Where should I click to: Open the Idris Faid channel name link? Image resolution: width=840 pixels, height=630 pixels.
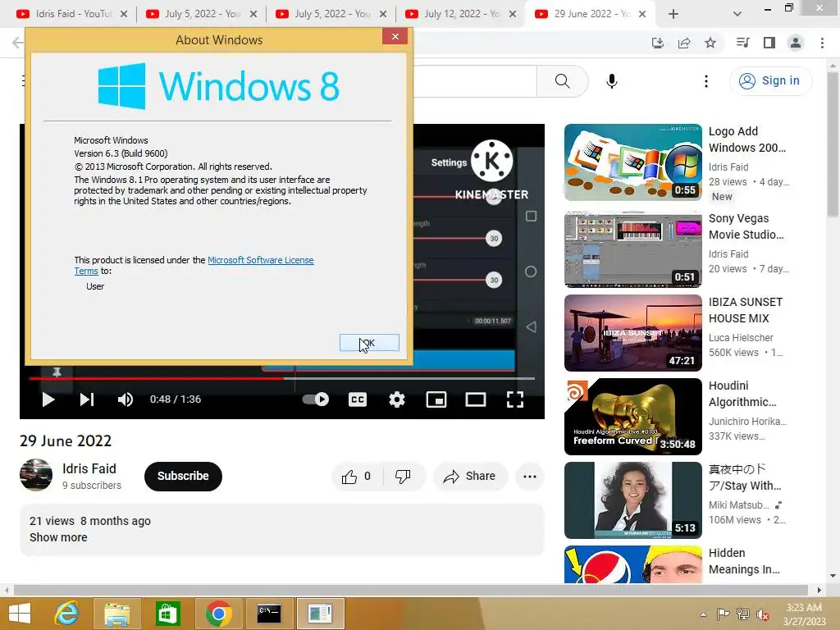(x=89, y=468)
